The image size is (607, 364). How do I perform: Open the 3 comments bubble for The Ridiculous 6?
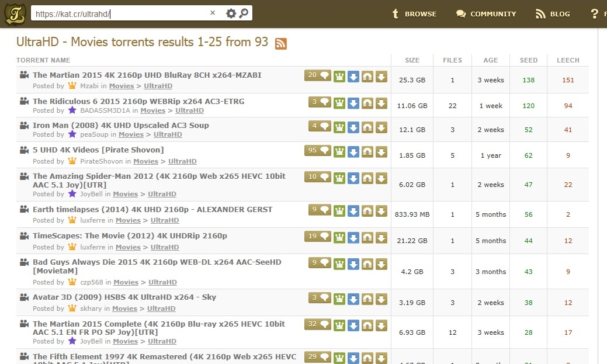(320, 102)
